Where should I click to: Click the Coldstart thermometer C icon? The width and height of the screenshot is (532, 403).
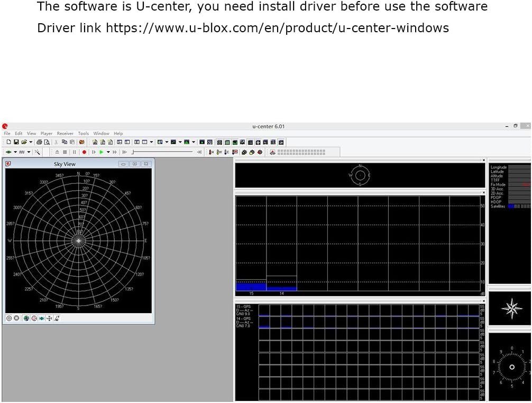coord(227,152)
